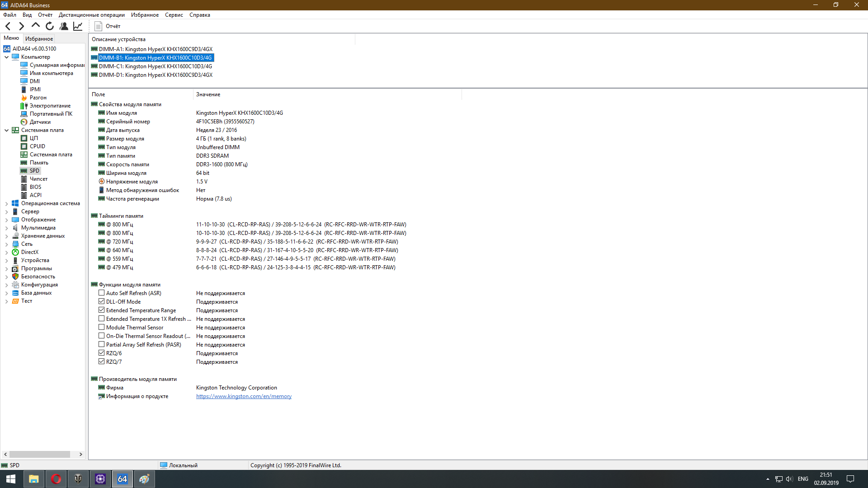Select the Датчики sensors tree item
Viewport: 868px width, 488px height.
[40, 122]
